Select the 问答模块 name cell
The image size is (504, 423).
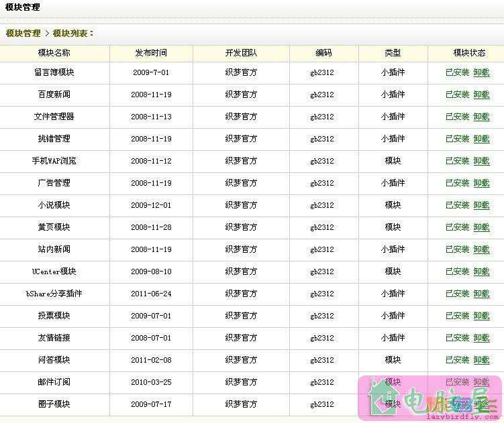54,360
